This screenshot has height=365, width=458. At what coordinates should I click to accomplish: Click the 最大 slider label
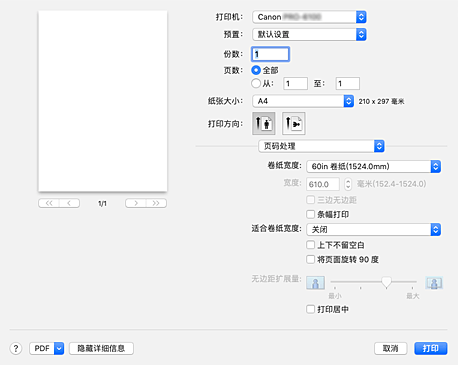[x=413, y=296]
